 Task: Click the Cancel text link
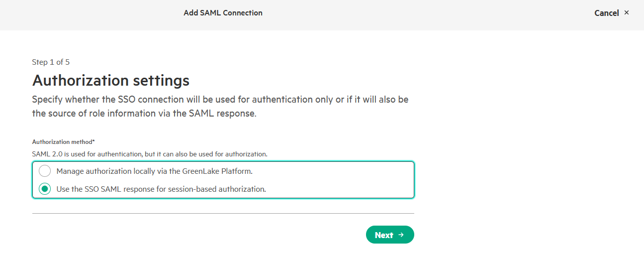(606, 13)
